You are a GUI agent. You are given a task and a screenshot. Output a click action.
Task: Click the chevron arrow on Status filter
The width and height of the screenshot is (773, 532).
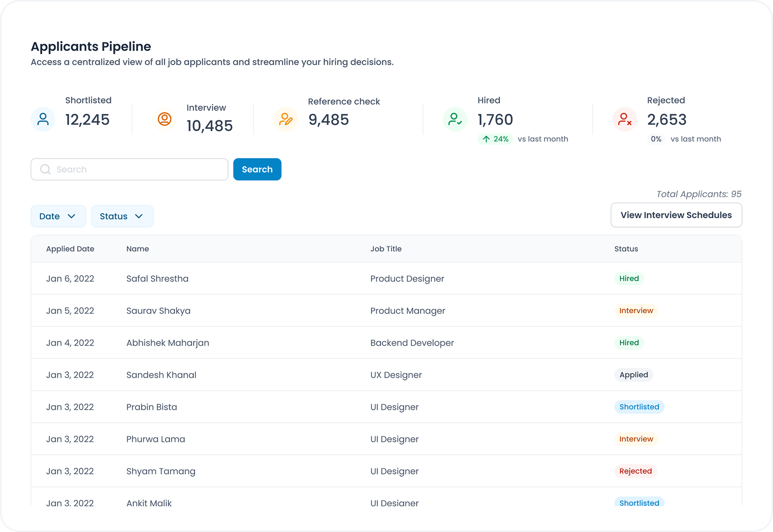click(x=139, y=216)
